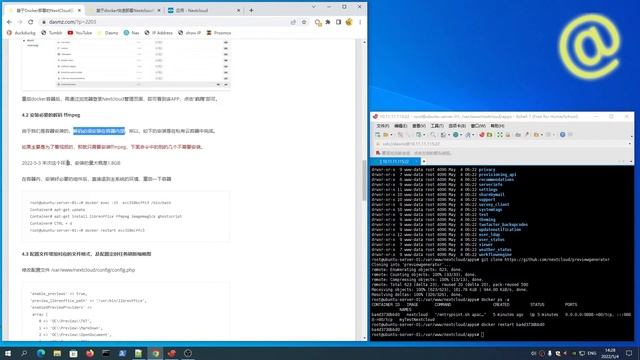Open the Nas bookmark
The width and height of the screenshot is (640, 360).
131,33
